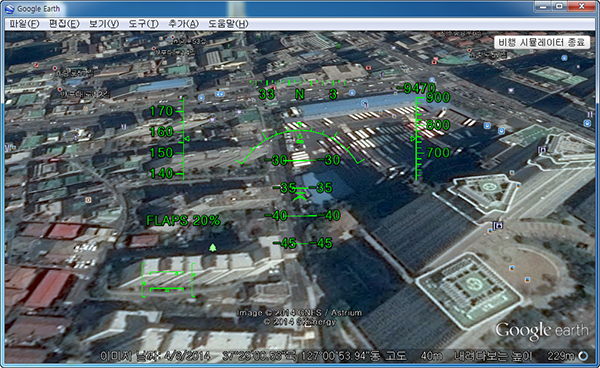Click the Image © 2014 CNES / Astrium attribution

click(299, 313)
